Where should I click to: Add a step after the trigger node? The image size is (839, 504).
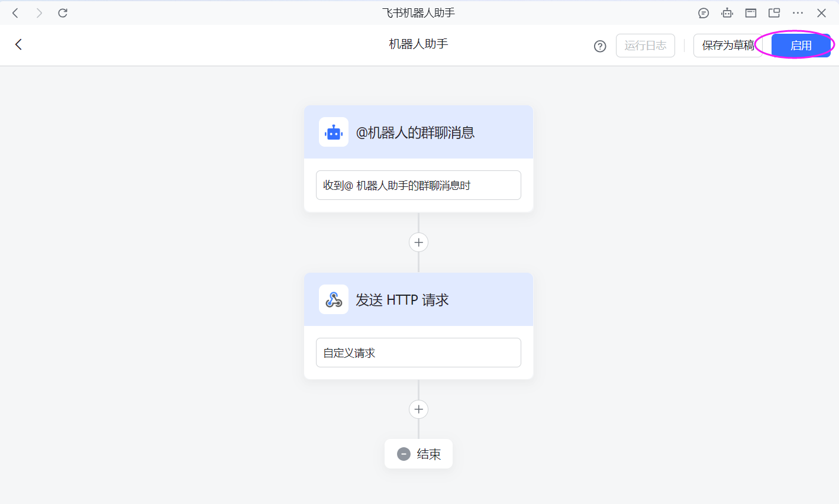[x=418, y=242]
